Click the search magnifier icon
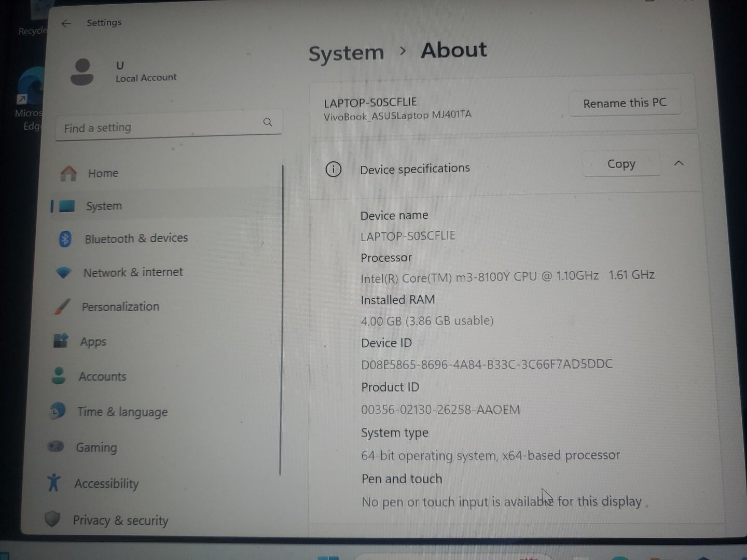 tap(268, 122)
